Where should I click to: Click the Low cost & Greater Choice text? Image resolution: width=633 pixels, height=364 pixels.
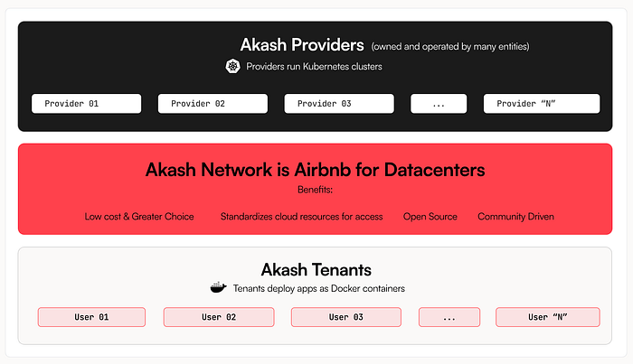[139, 217]
